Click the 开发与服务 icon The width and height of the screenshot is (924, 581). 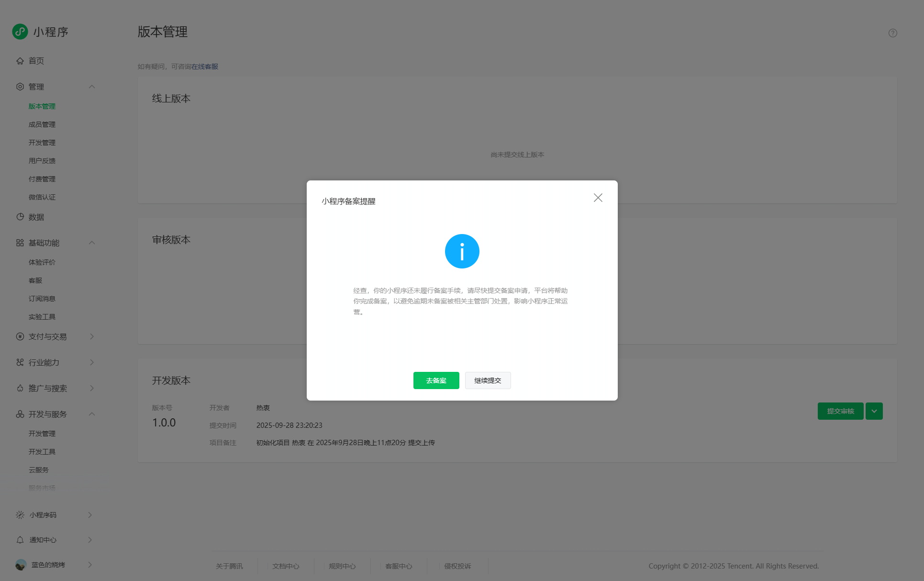coord(20,414)
